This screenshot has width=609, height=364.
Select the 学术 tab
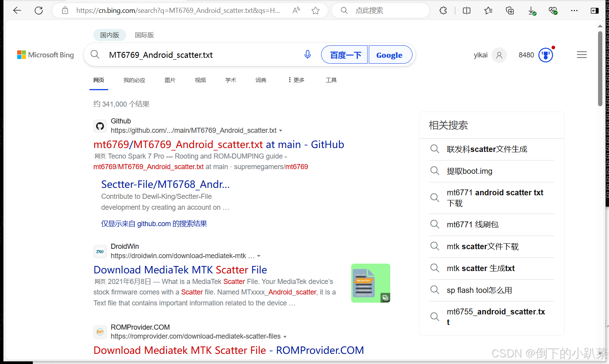[230, 80]
